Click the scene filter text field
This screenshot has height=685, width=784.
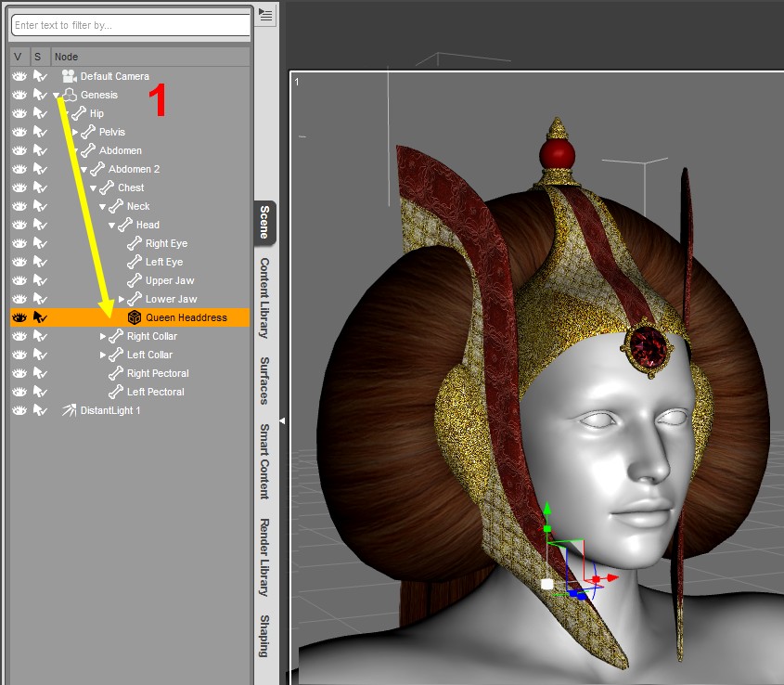131,25
